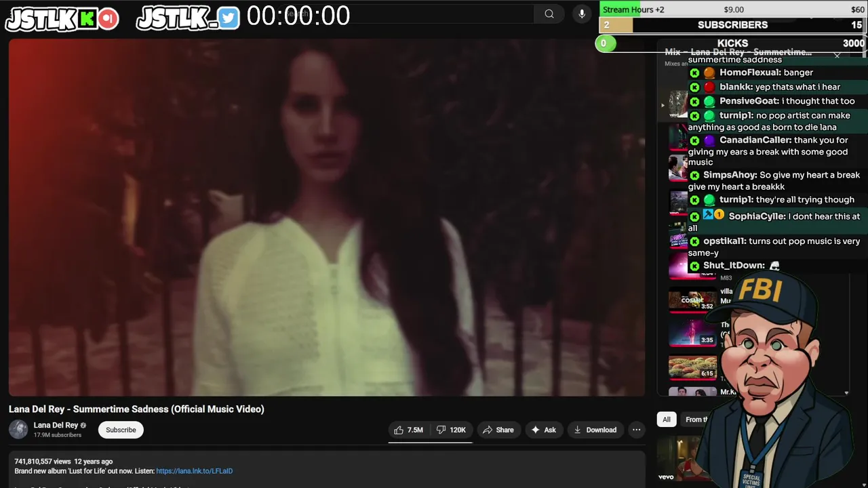
Task: Click the video title text
Action: (x=136, y=409)
